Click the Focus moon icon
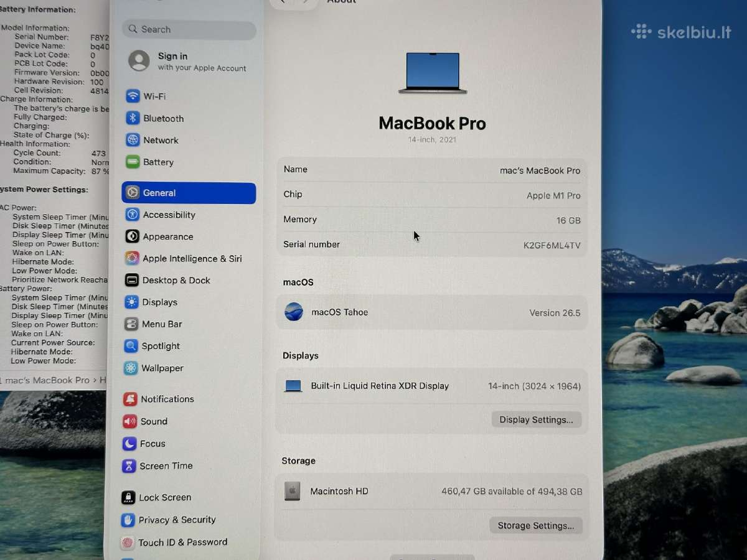The image size is (747, 560). (129, 444)
